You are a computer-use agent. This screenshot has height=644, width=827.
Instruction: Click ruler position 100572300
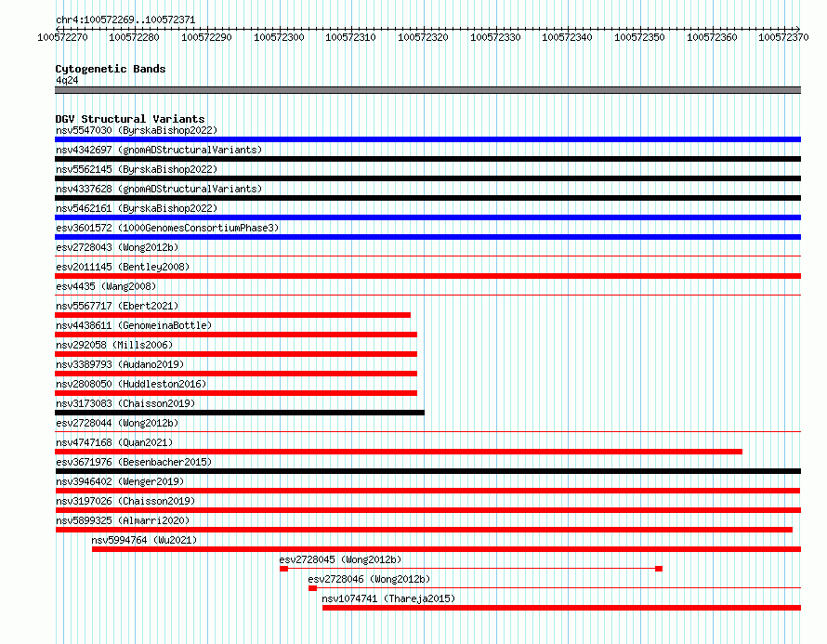(279, 37)
